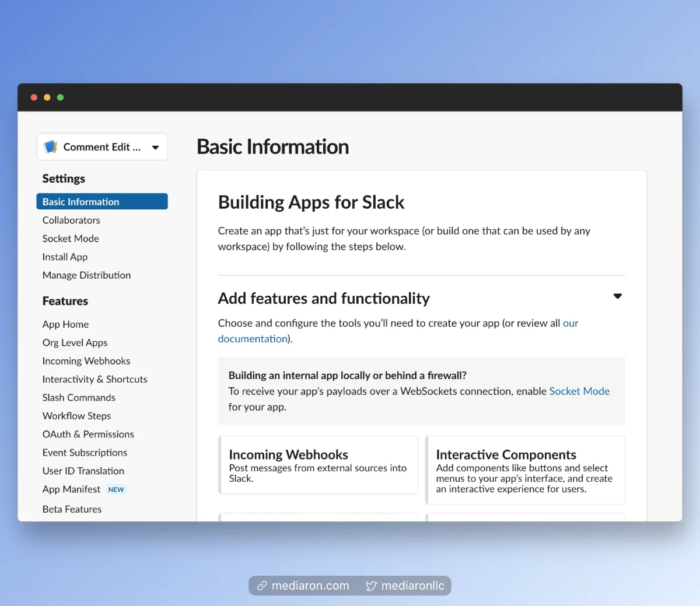Select Basic Information in Settings
Image resolution: width=700 pixels, height=606 pixels.
102,202
